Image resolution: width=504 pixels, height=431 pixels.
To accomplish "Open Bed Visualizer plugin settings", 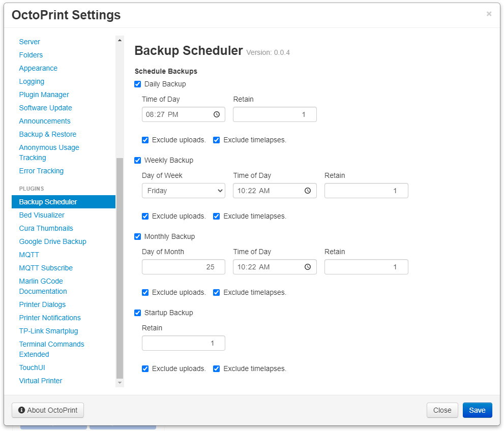I will (x=42, y=215).
